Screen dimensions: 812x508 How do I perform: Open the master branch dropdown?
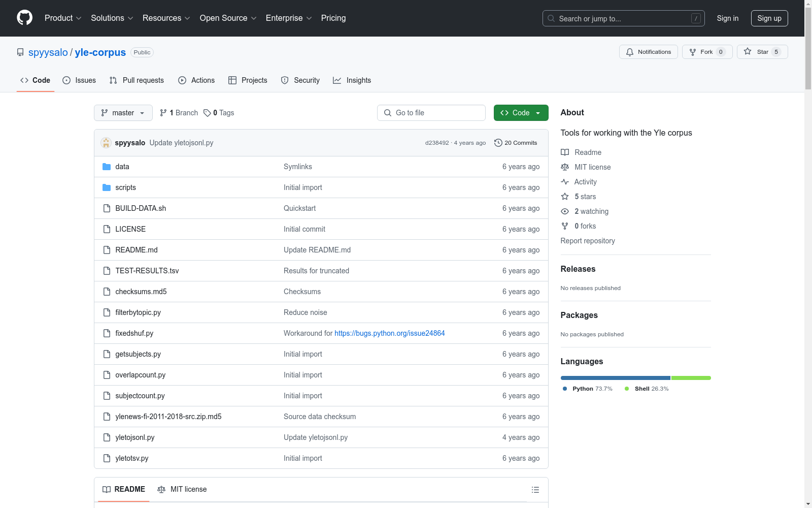tap(123, 113)
